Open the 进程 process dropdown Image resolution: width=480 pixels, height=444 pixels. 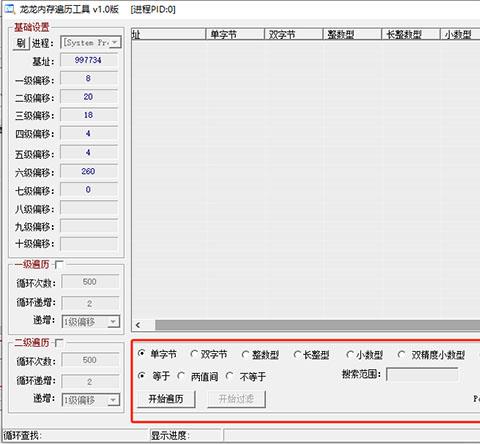[x=91, y=43]
